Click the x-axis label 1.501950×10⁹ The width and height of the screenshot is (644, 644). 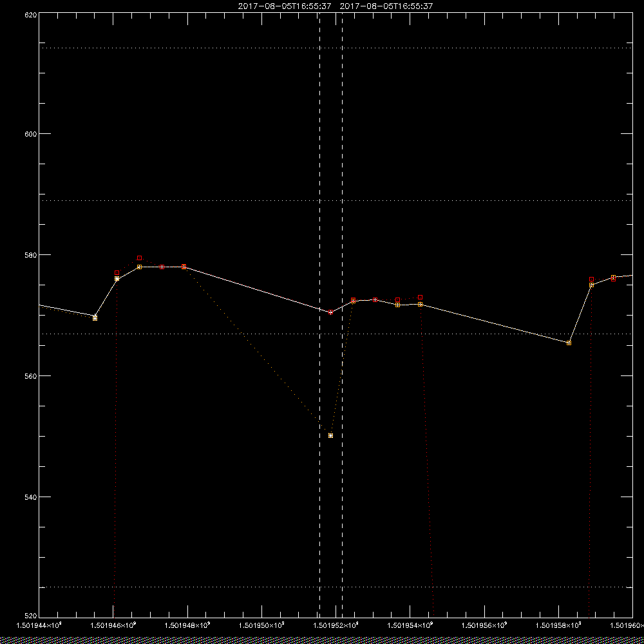[x=261, y=625]
